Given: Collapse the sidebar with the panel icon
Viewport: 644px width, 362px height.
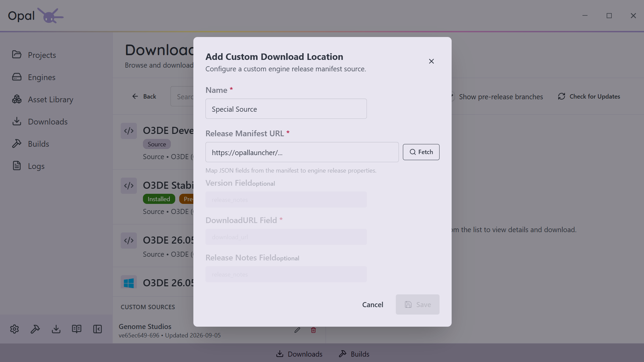Looking at the screenshot, I should click(98, 329).
